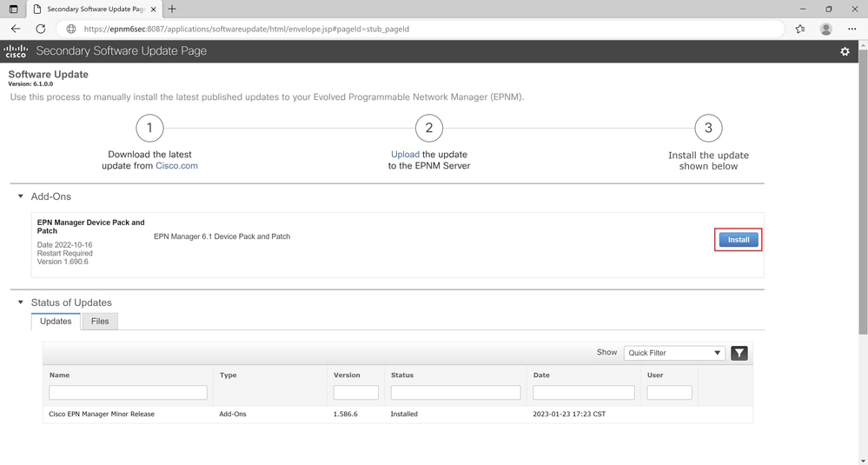Focus the Name filter field
The height and width of the screenshot is (465, 868).
tap(128, 393)
